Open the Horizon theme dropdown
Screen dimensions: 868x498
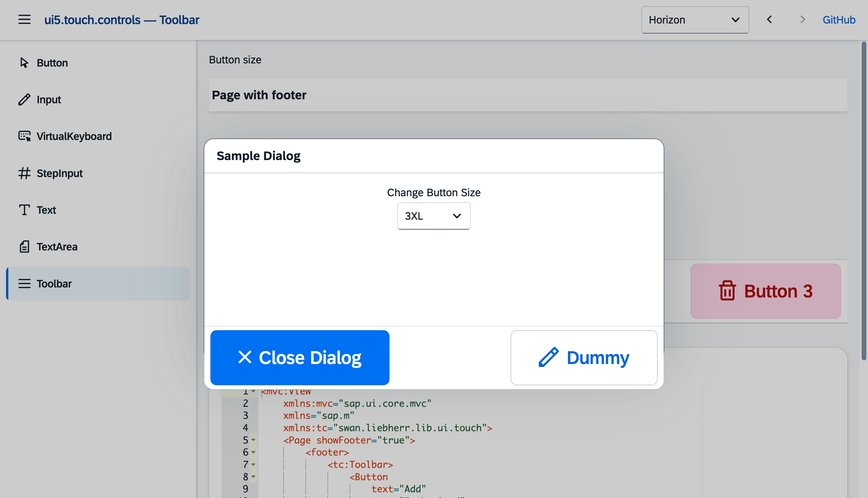(x=695, y=20)
